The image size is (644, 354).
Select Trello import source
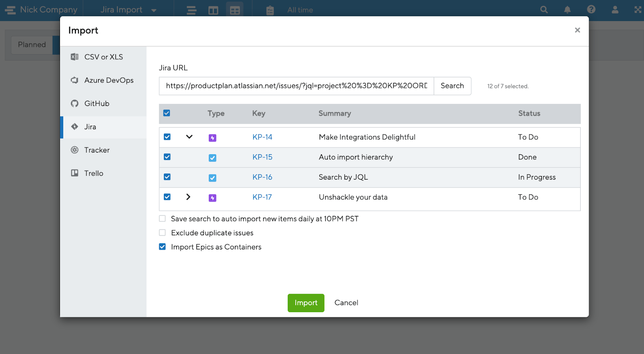pos(93,173)
